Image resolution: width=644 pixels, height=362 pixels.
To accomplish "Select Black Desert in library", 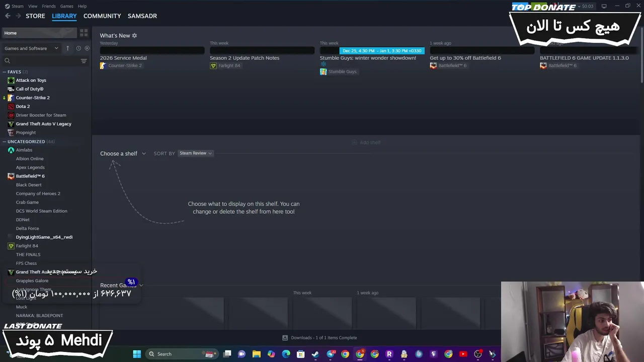I will [29, 185].
